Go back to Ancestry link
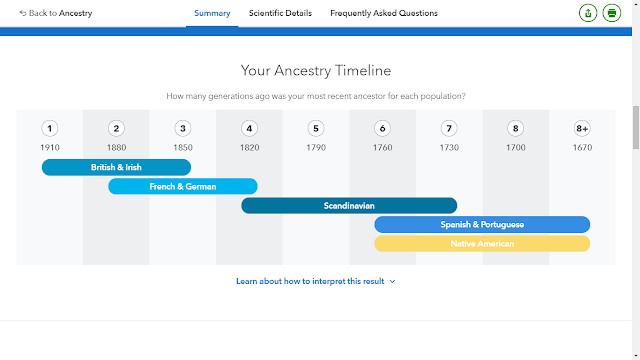Image resolution: width=640 pixels, height=360 pixels. (x=56, y=13)
